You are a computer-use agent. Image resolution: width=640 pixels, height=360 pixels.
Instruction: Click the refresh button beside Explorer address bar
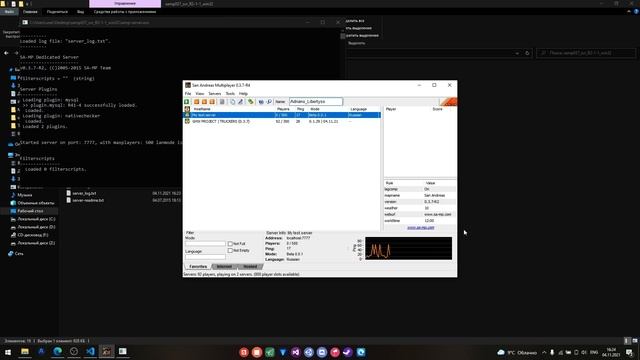[x=527, y=53]
